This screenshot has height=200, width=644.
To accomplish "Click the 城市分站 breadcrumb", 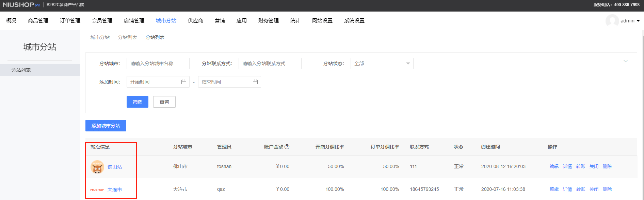I will tap(100, 37).
